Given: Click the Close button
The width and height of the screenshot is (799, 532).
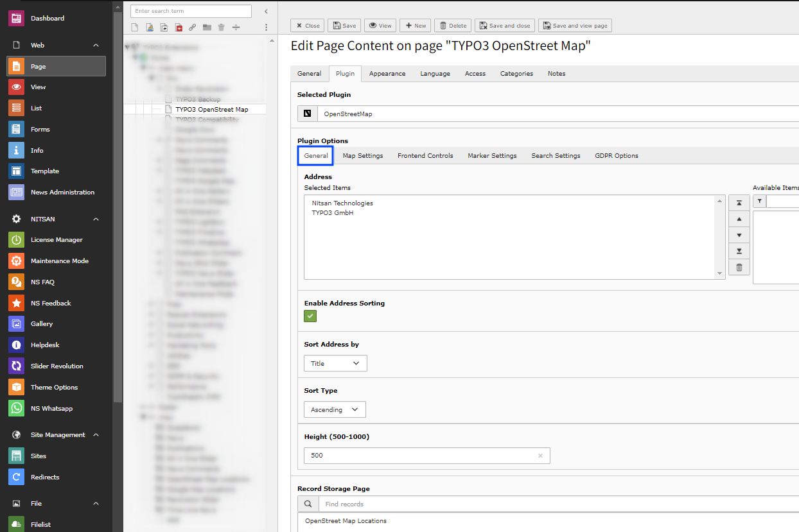Looking at the screenshot, I should [307, 26].
